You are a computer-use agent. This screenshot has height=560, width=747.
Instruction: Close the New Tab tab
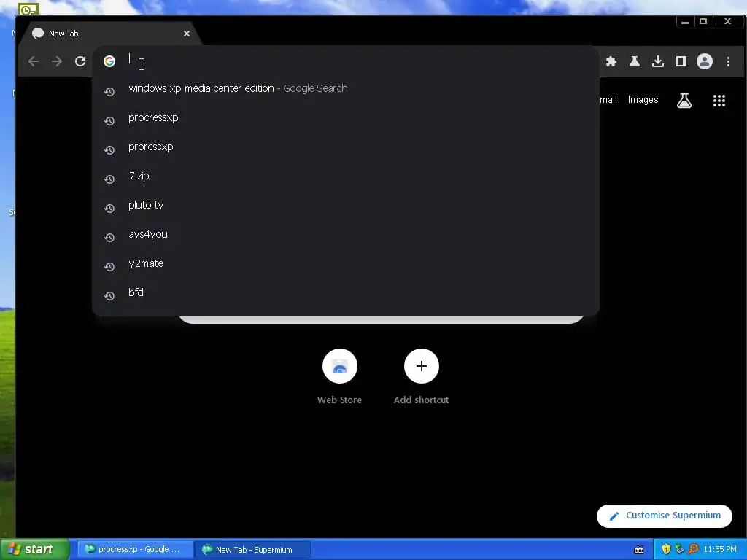pyautogui.click(x=187, y=34)
